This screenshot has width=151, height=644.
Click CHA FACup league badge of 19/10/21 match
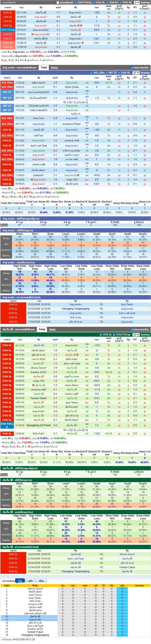tap(8, 30)
